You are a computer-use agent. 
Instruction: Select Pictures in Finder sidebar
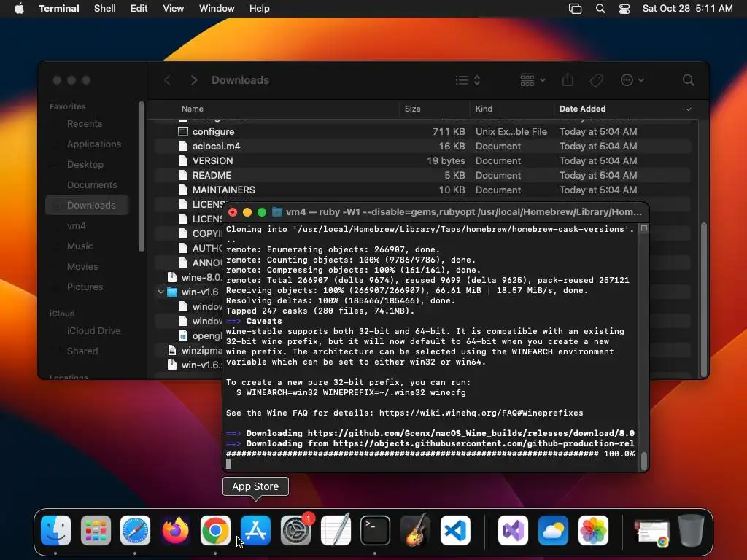[x=85, y=287]
